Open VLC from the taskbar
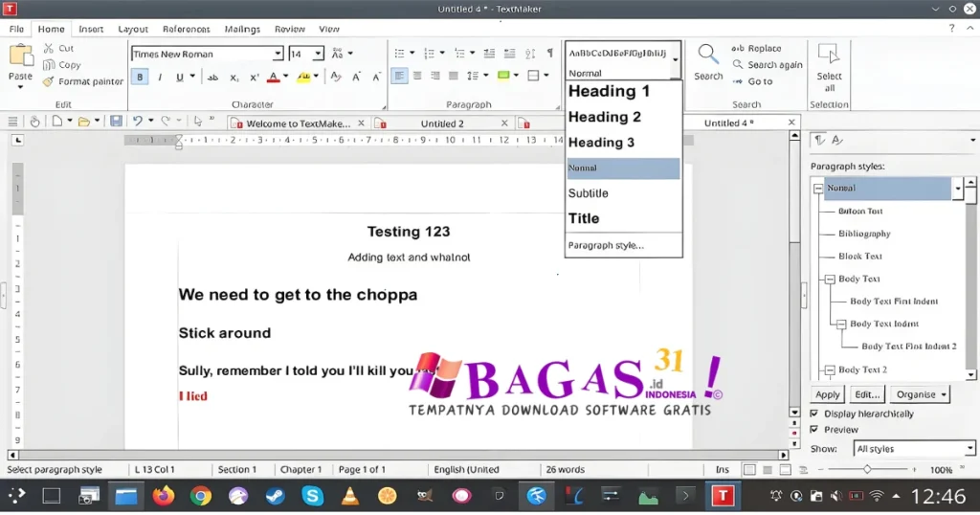The image size is (980, 515). (350, 497)
